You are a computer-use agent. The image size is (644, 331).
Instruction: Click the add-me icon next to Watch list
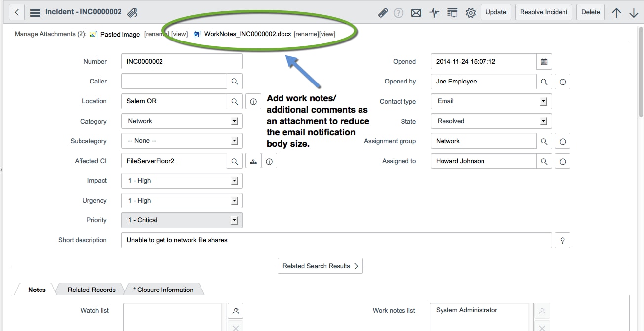click(x=236, y=311)
